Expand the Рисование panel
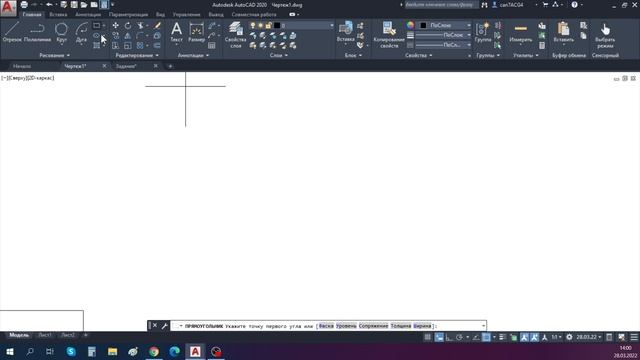 pyautogui.click(x=54, y=55)
